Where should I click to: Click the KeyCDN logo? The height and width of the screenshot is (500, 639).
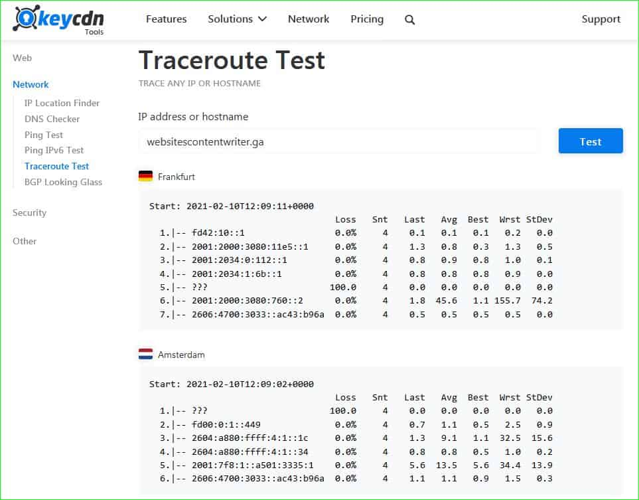click(x=58, y=19)
